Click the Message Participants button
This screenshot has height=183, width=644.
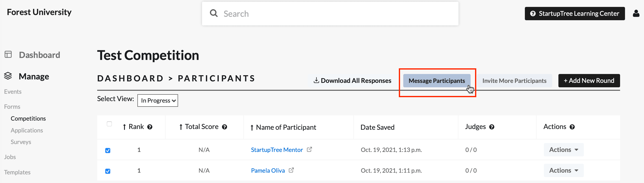click(437, 81)
